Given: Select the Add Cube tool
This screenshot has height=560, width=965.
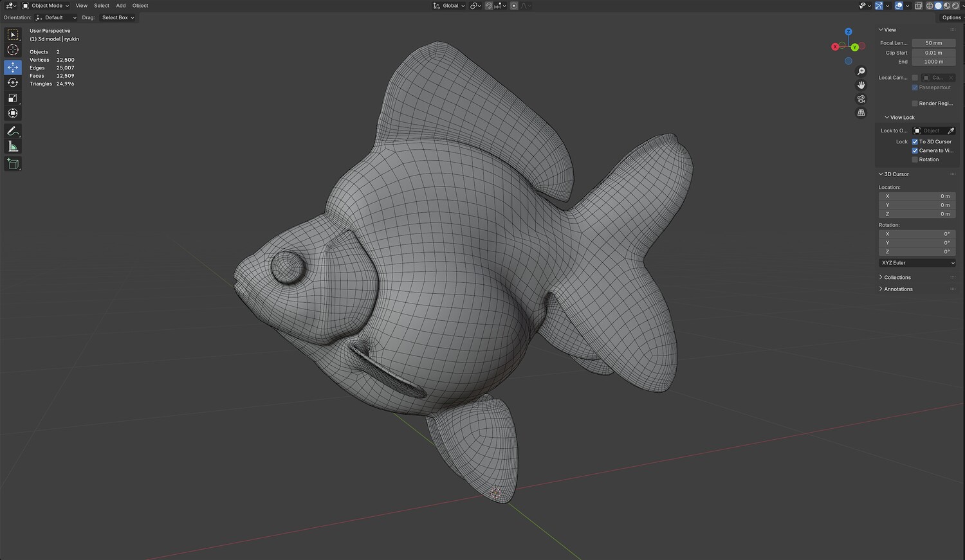Looking at the screenshot, I should click(13, 164).
